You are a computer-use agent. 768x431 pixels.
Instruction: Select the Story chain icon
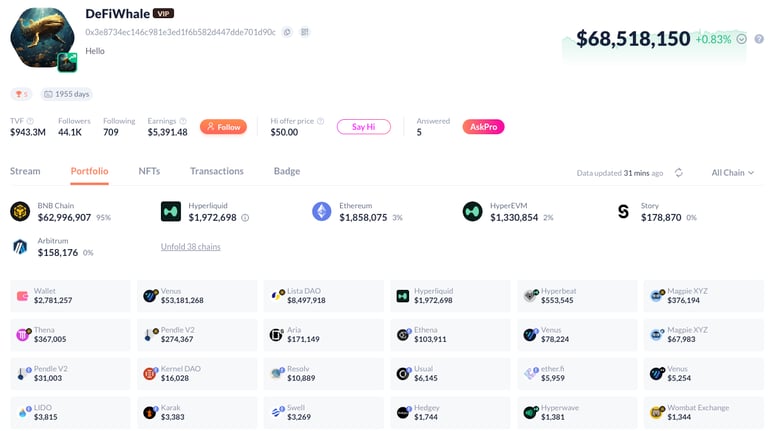(622, 211)
